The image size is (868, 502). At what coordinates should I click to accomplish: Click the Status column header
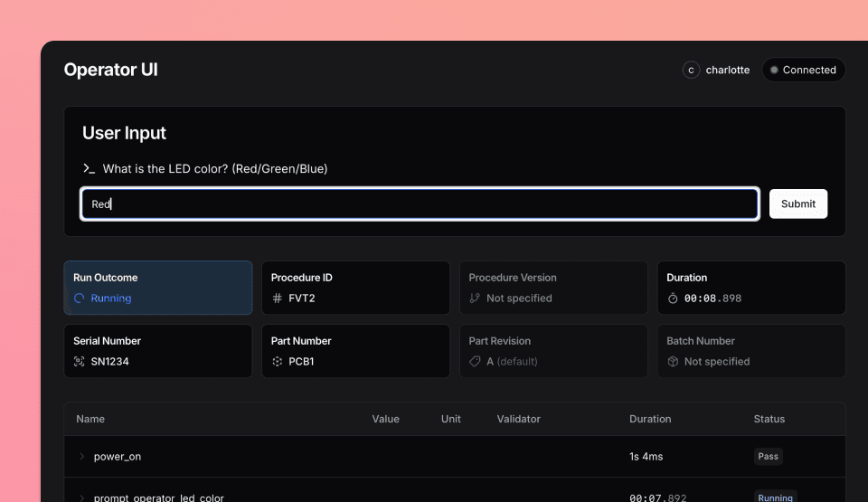(769, 419)
